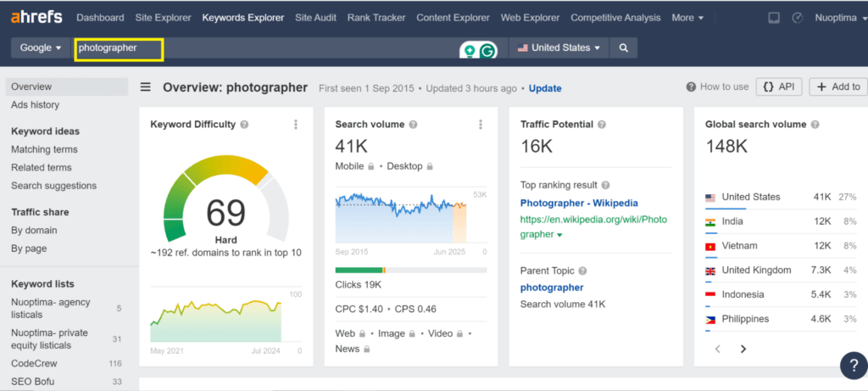Screen dimensions: 868x391
Task: Click the gauge icon in top bar
Action: point(797,18)
